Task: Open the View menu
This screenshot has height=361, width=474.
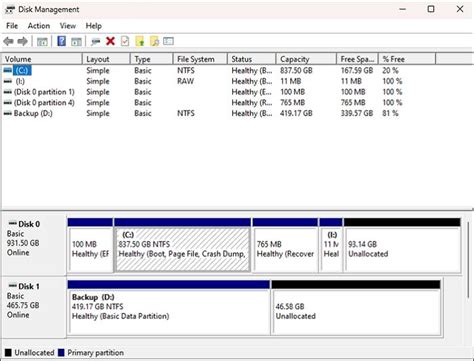Action: pos(68,26)
